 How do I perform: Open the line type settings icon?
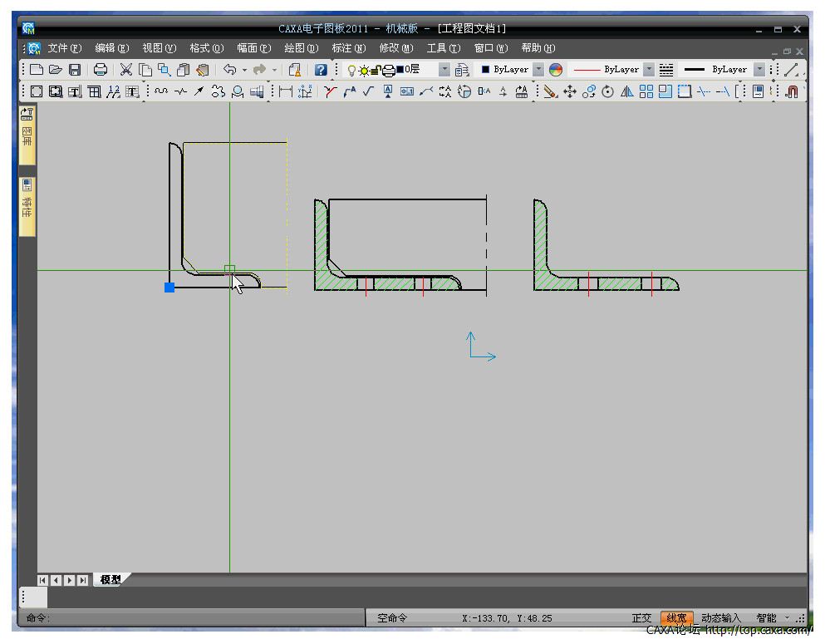(x=666, y=70)
